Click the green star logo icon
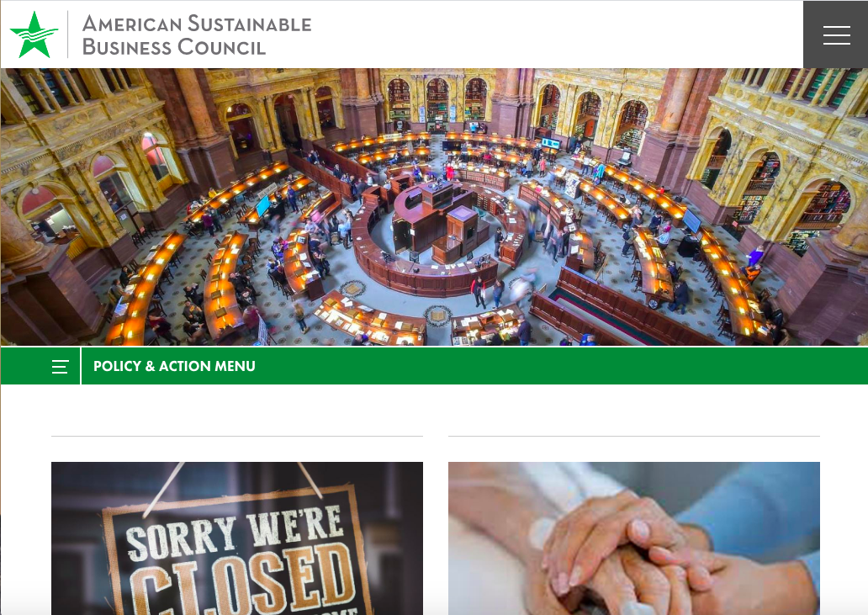Viewport: 868px width, 615px height. click(34, 34)
